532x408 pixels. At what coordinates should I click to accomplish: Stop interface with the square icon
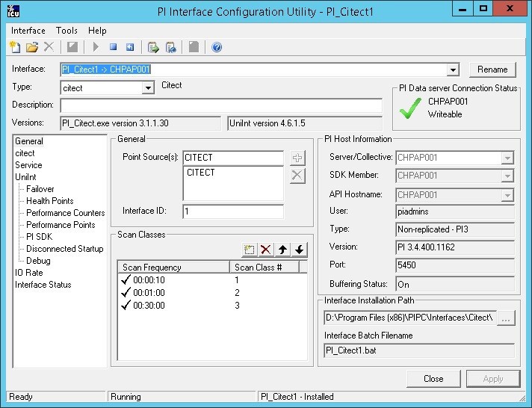[114, 47]
